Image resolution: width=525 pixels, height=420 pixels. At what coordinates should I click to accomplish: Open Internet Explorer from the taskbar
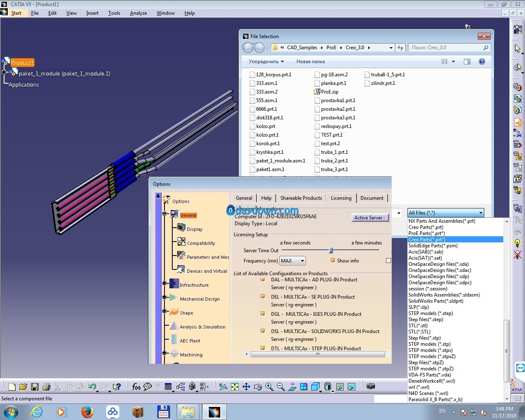pos(37,412)
